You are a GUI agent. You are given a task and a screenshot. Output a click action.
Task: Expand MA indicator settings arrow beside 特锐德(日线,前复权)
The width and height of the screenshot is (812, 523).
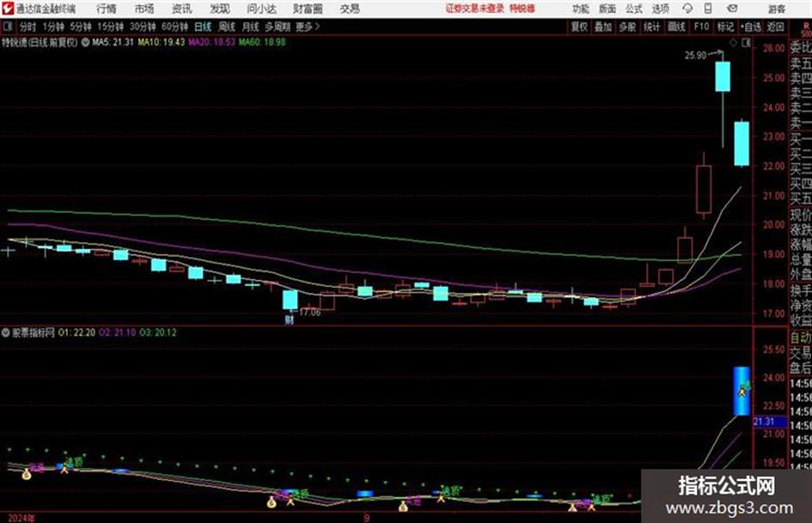pyautogui.click(x=85, y=42)
